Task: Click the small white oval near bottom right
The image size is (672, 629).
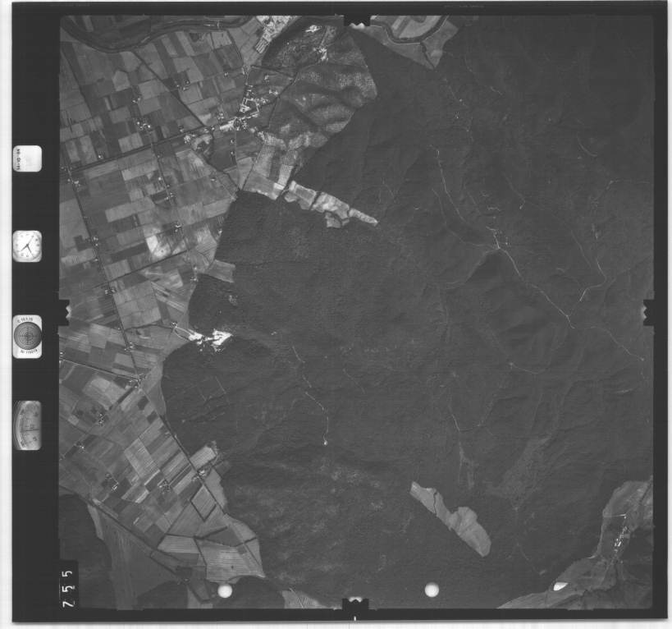Action: click(560, 586)
